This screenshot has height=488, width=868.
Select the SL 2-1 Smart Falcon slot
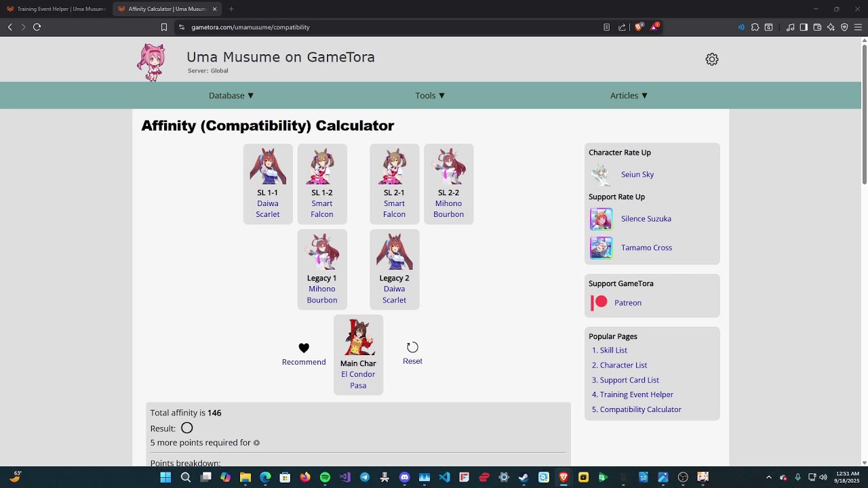click(x=394, y=184)
